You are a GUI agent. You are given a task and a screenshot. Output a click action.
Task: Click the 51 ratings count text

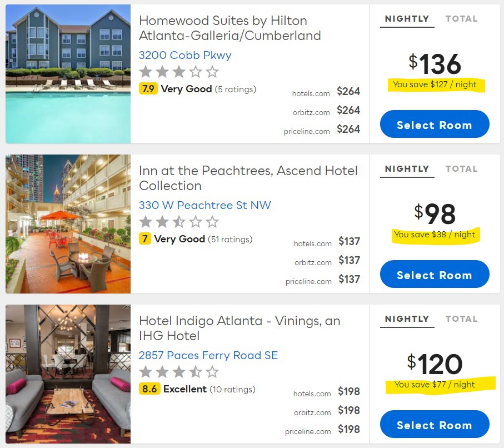pyautogui.click(x=230, y=240)
